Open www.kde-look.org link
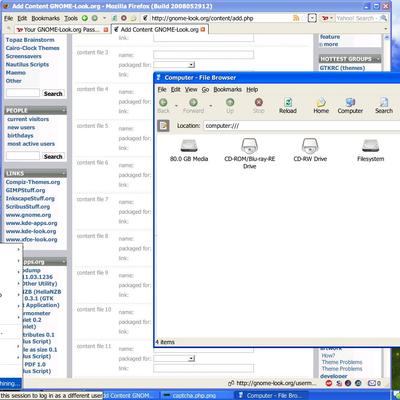The width and height of the screenshot is (400, 400). pos(31,231)
